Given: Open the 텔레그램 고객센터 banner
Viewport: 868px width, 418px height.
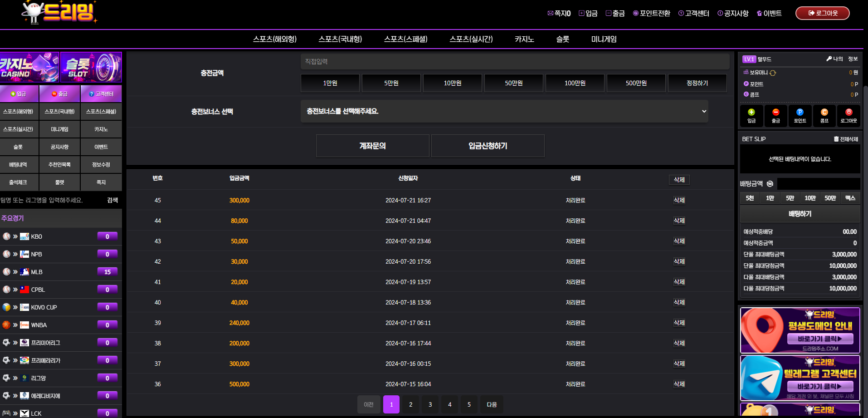Looking at the screenshot, I should click(x=800, y=378).
